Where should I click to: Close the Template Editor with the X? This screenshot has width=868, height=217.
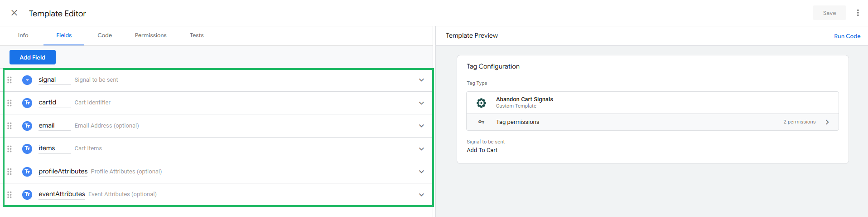point(14,13)
